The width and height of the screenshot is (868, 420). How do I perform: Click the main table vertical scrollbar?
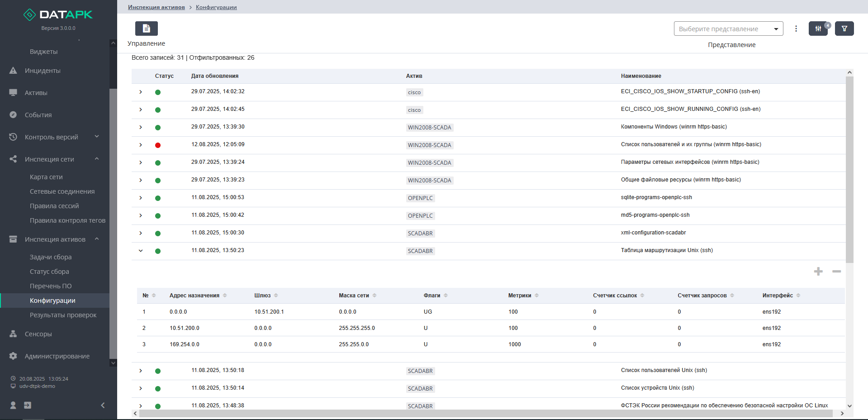[x=849, y=170]
